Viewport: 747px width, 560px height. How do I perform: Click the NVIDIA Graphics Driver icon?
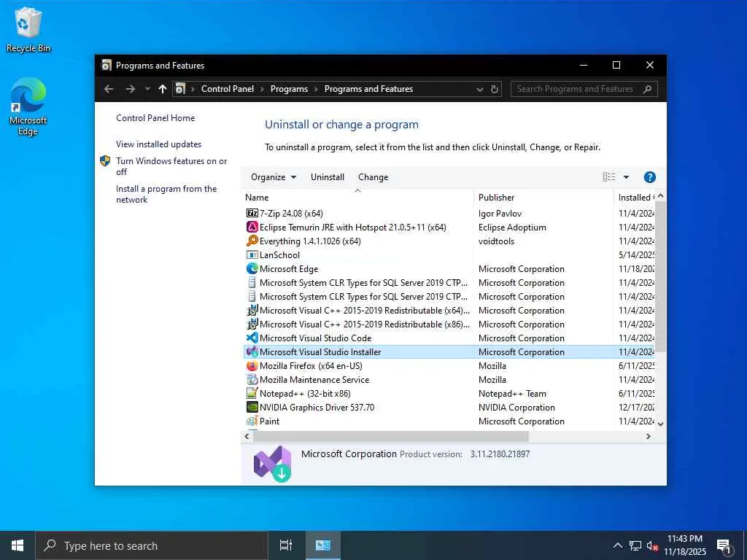[252, 407]
